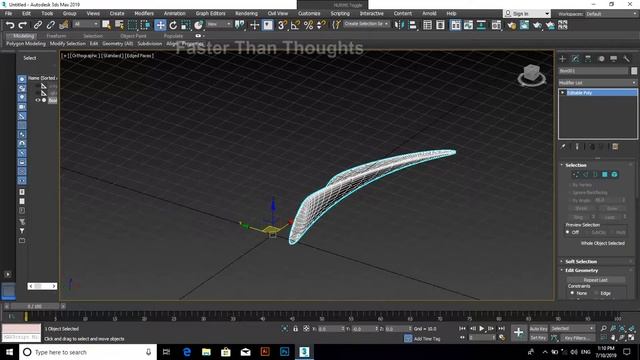Open the Render Setup icon
This screenshot has width=640, height=360.
[x=524, y=25]
